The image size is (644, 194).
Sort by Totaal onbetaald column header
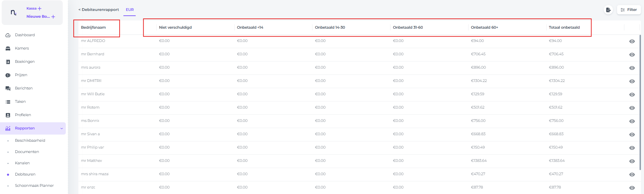(564, 27)
